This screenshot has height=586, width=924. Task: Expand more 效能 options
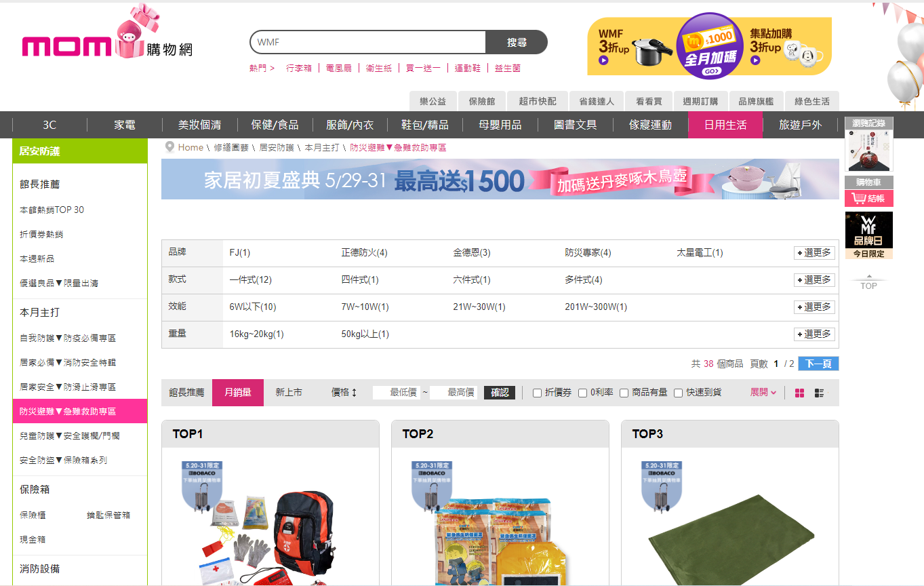point(814,307)
